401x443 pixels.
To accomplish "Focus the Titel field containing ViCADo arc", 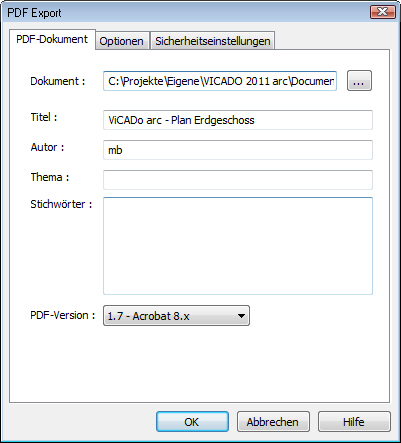I will coord(238,120).
